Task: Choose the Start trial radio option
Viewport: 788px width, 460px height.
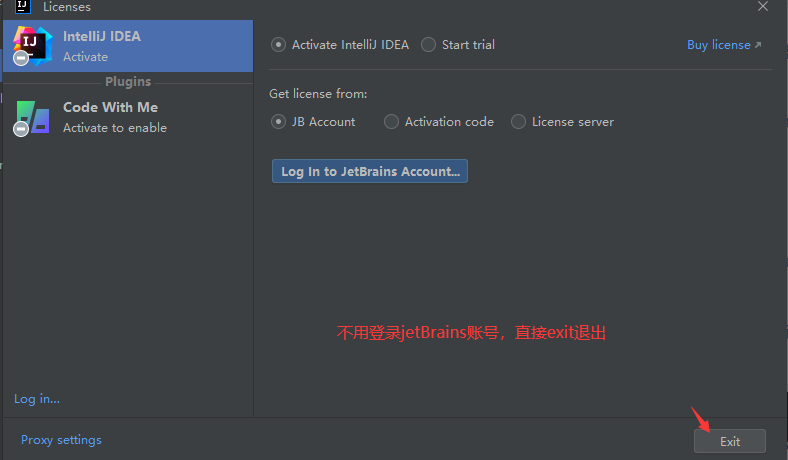Action: [x=429, y=45]
